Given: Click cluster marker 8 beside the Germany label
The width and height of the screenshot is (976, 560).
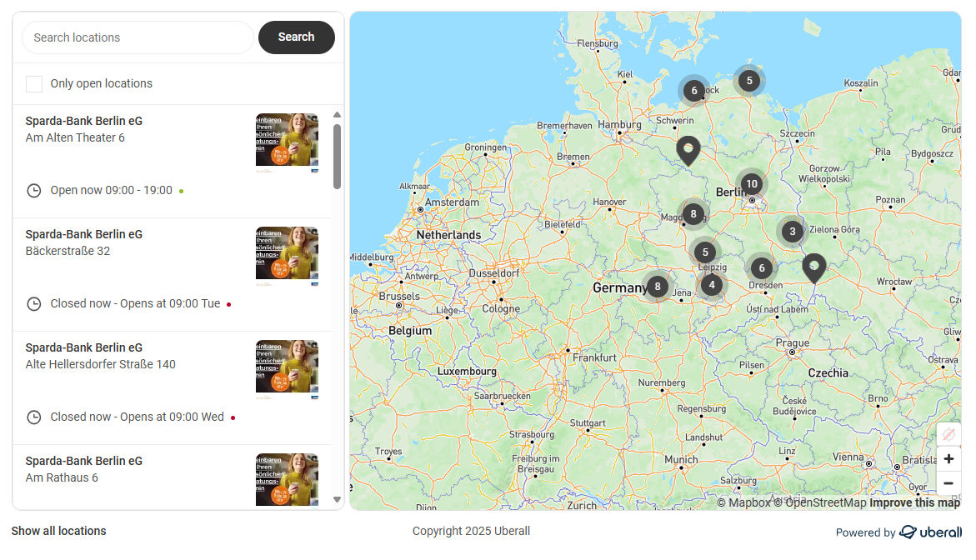Looking at the screenshot, I should 658,287.
